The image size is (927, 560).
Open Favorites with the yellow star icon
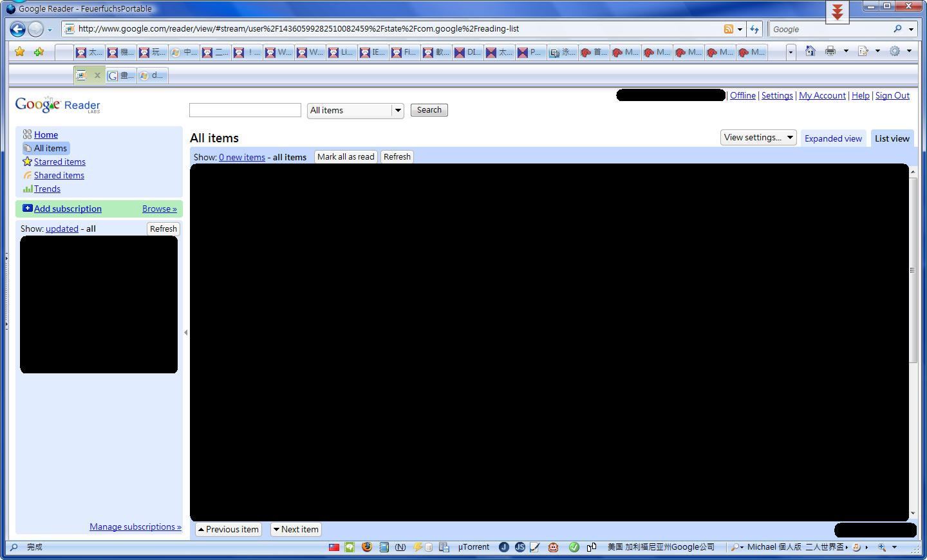tap(20, 51)
